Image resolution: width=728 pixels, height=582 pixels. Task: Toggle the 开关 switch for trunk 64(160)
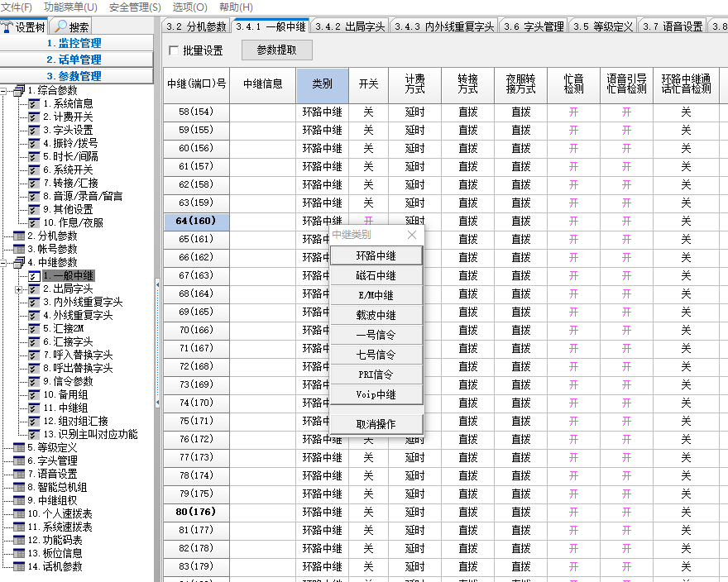[368, 221]
